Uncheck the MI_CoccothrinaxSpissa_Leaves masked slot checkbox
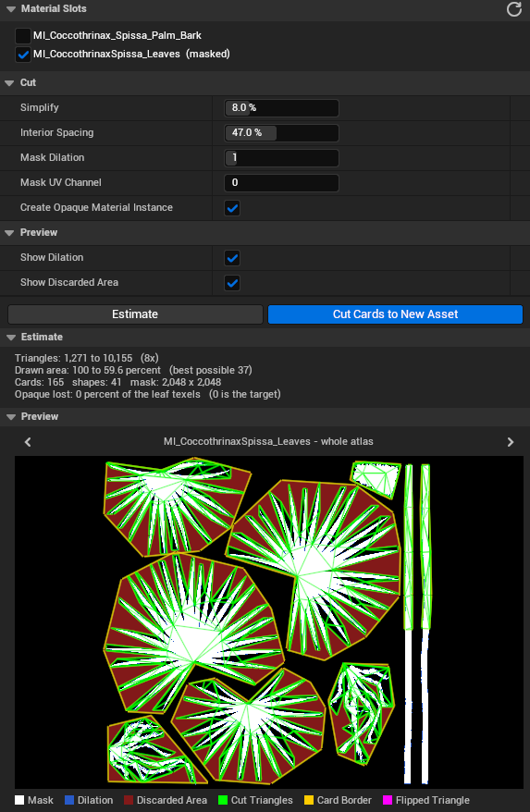Image resolution: width=530 pixels, height=812 pixels. [23, 55]
